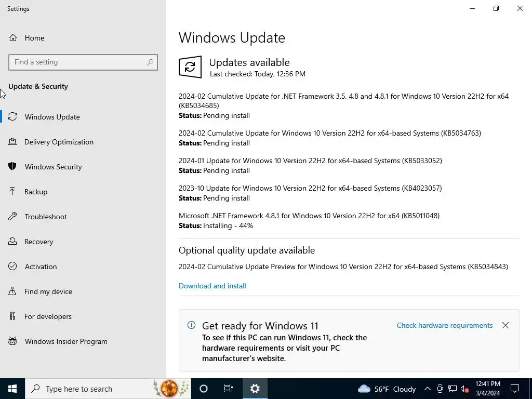Click the Recovery icon in sidebar
This screenshot has height=399, width=532.
[12, 241]
